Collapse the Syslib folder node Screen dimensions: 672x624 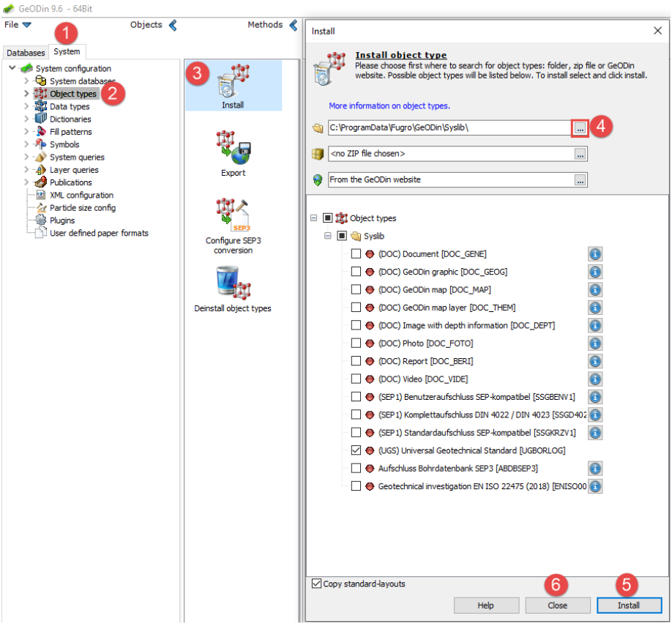coord(329,236)
